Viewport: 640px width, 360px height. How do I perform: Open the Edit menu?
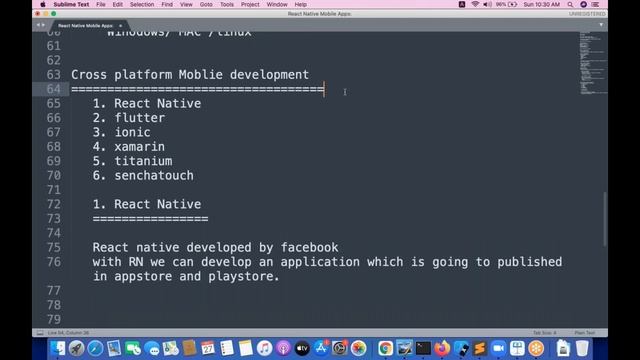[x=118, y=4]
